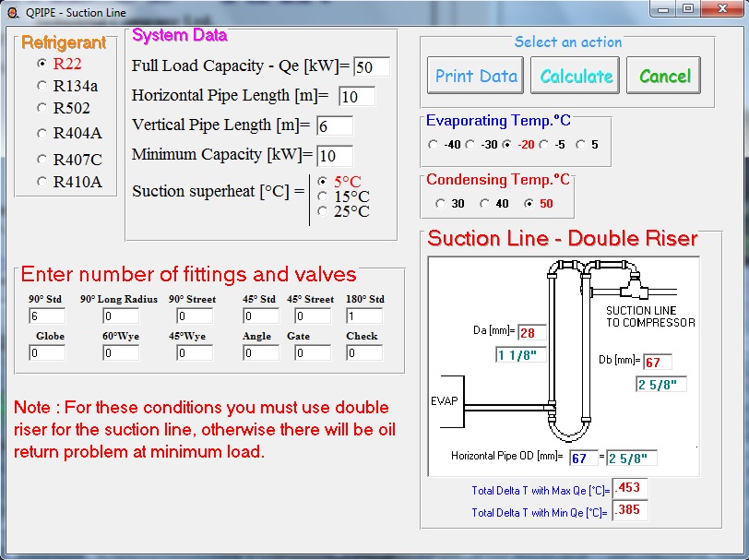This screenshot has width=749, height=560.
Task: Click the Da [mm] value box
Action: coord(532,332)
